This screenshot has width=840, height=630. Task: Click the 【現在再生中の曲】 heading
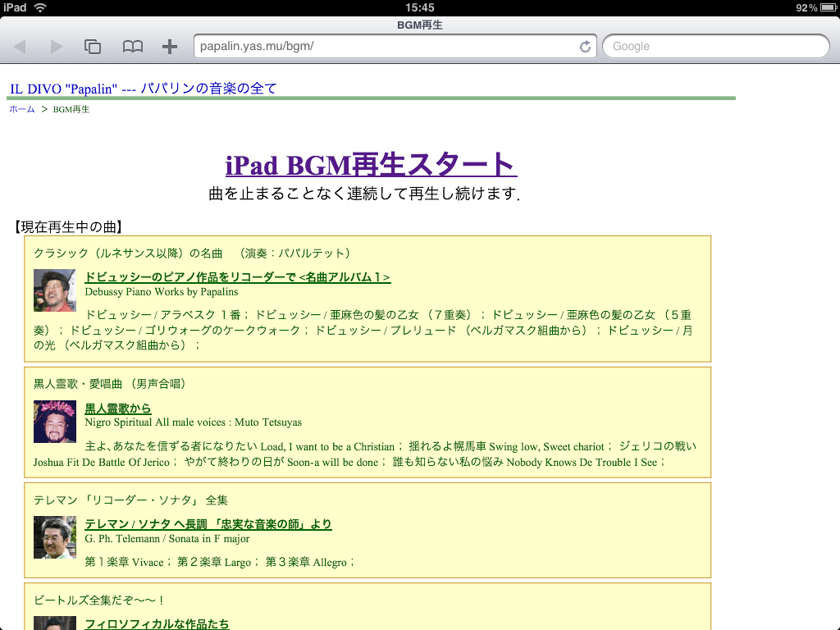click(x=68, y=227)
